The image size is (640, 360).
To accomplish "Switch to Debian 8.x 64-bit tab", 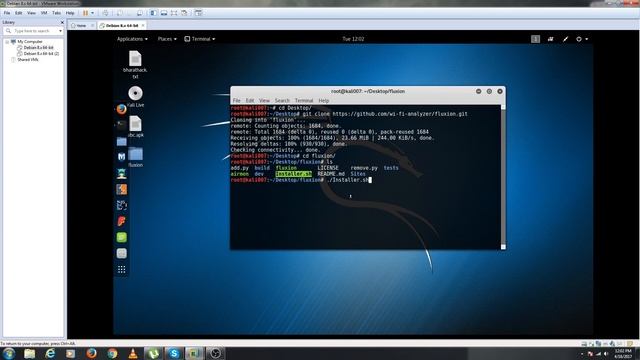I will [x=122, y=25].
